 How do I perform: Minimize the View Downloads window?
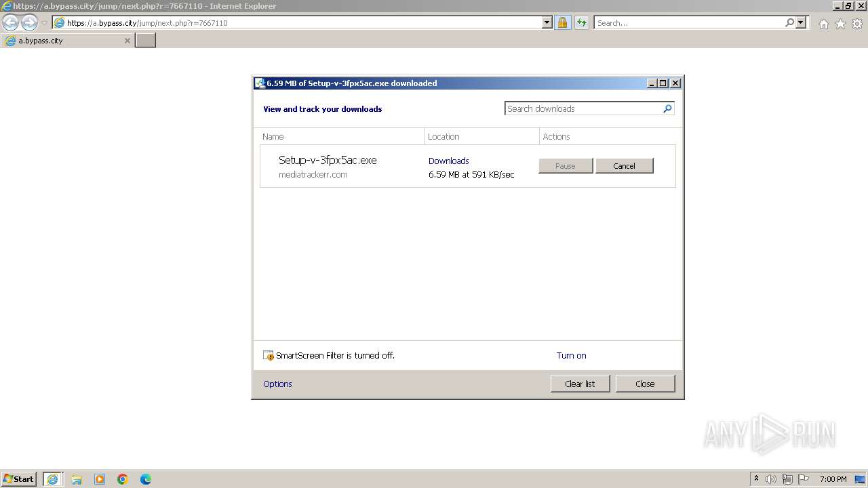(x=652, y=83)
